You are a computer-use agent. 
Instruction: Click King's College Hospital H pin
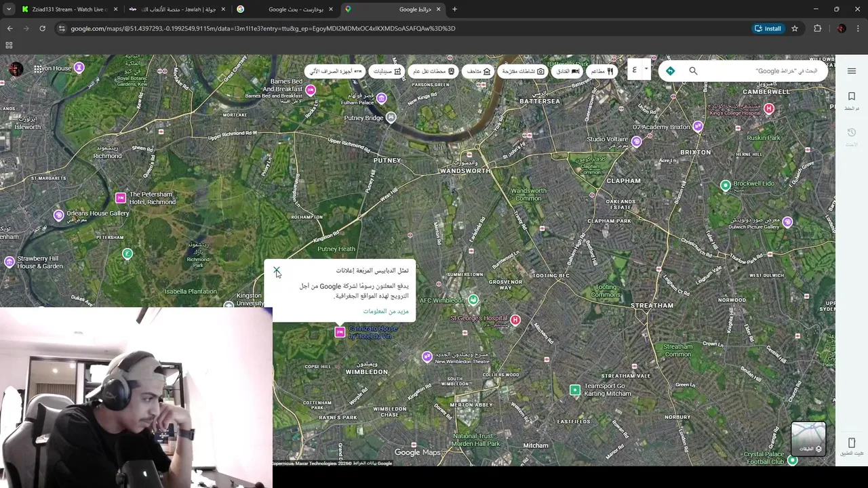768,108
